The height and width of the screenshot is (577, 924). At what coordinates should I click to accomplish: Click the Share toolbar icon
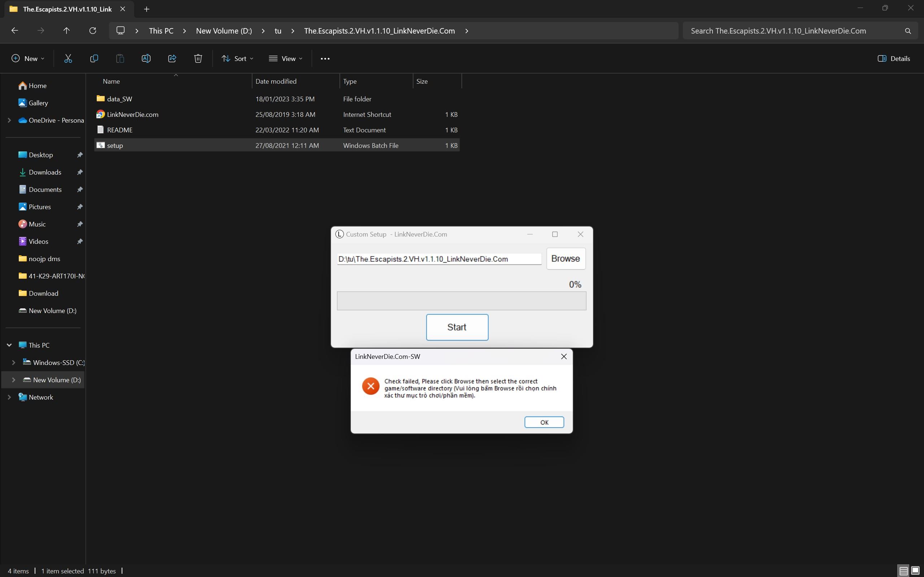point(172,58)
